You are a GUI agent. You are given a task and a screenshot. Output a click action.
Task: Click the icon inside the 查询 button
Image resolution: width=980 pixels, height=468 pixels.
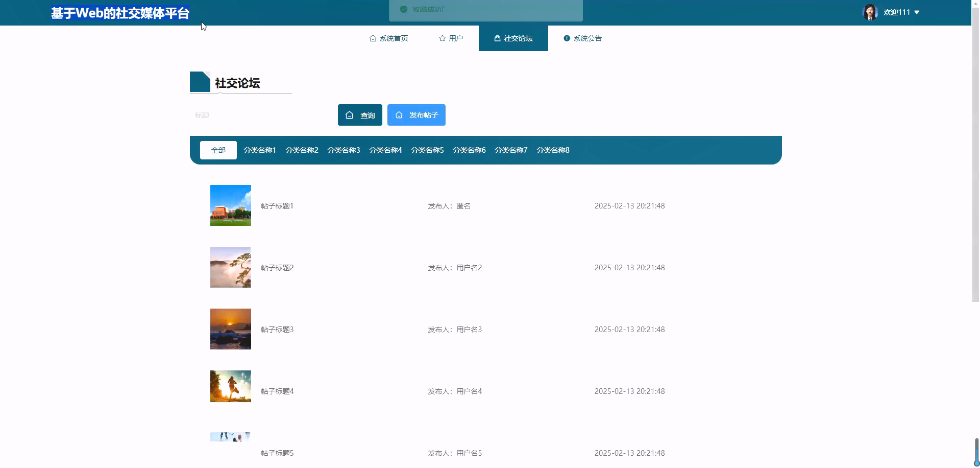350,115
